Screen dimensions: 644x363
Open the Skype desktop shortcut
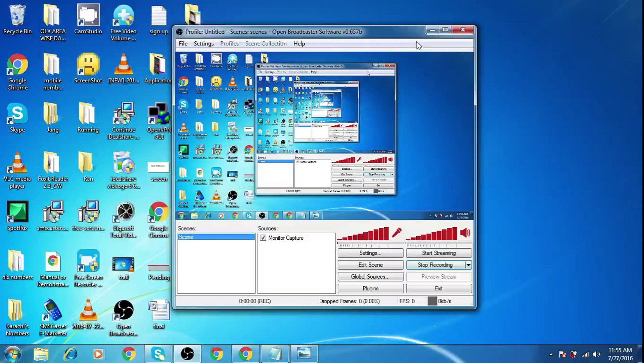[17, 118]
